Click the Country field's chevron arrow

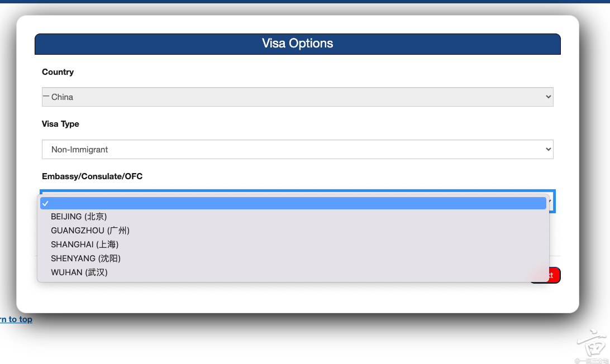point(548,97)
